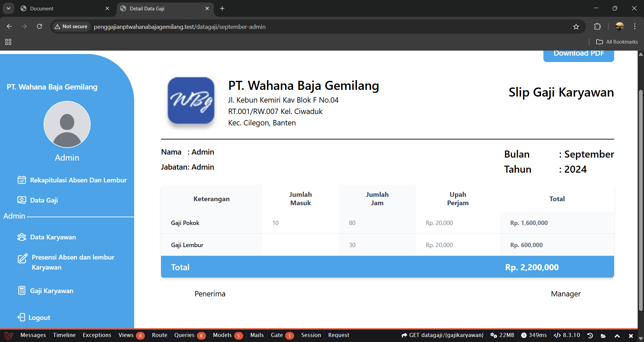This screenshot has height=342, width=644.
Task: Click the WBG company logo
Action: (191, 101)
